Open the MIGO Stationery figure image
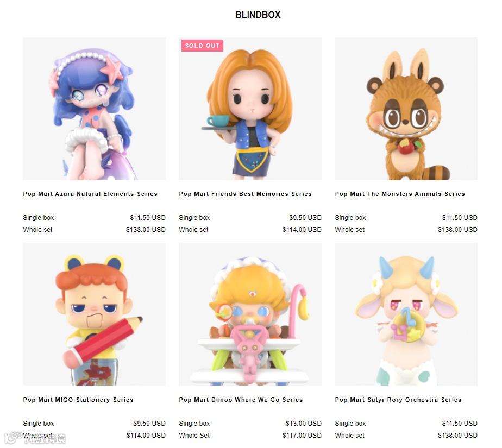Screen dimensions: 502x448 (94, 314)
